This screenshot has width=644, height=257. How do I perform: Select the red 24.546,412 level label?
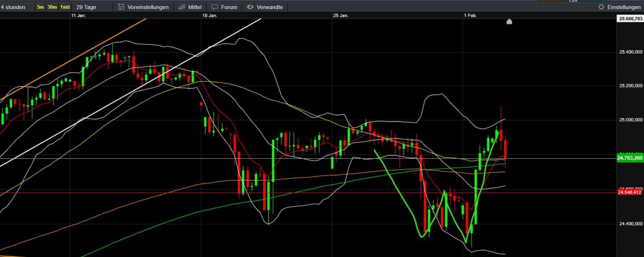click(630, 192)
